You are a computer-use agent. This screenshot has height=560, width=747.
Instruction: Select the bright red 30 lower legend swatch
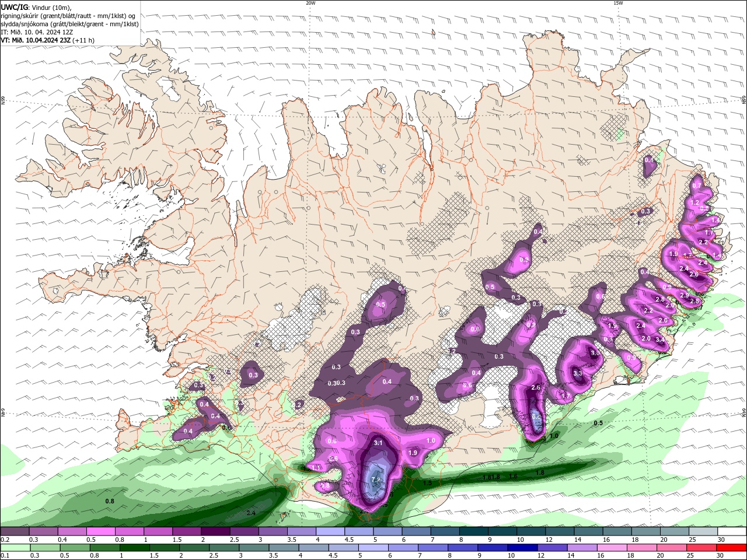click(731, 548)
